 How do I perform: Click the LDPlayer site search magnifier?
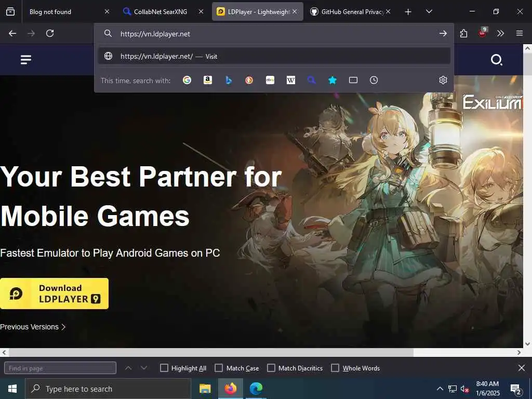(496, 60)
